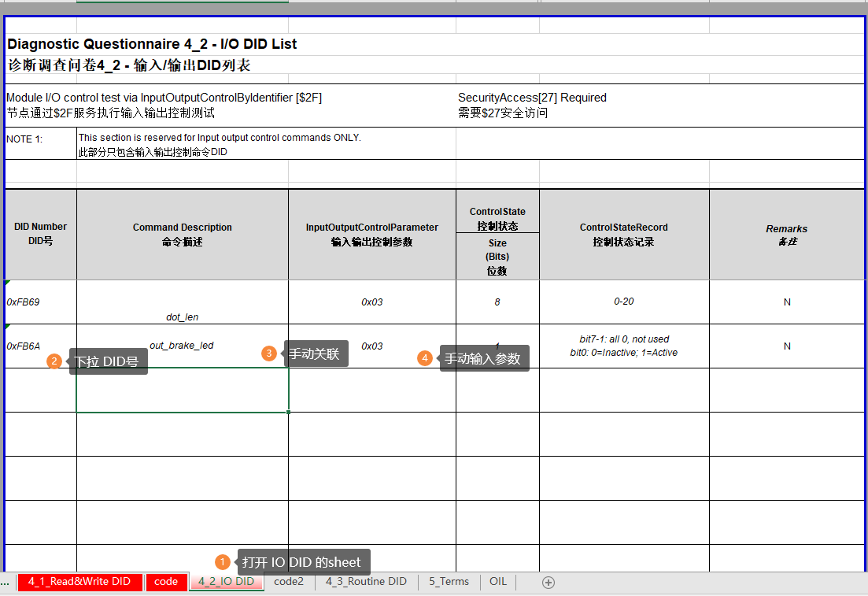Click the ControlStateRecord column header cell
868x596 pixels.
pos(623,234)
